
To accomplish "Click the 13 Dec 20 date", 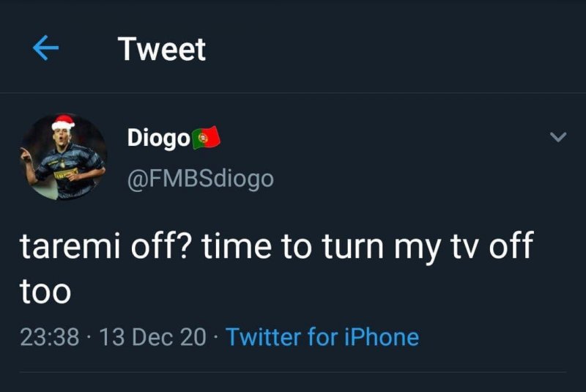I will click(x=152, y=337).
